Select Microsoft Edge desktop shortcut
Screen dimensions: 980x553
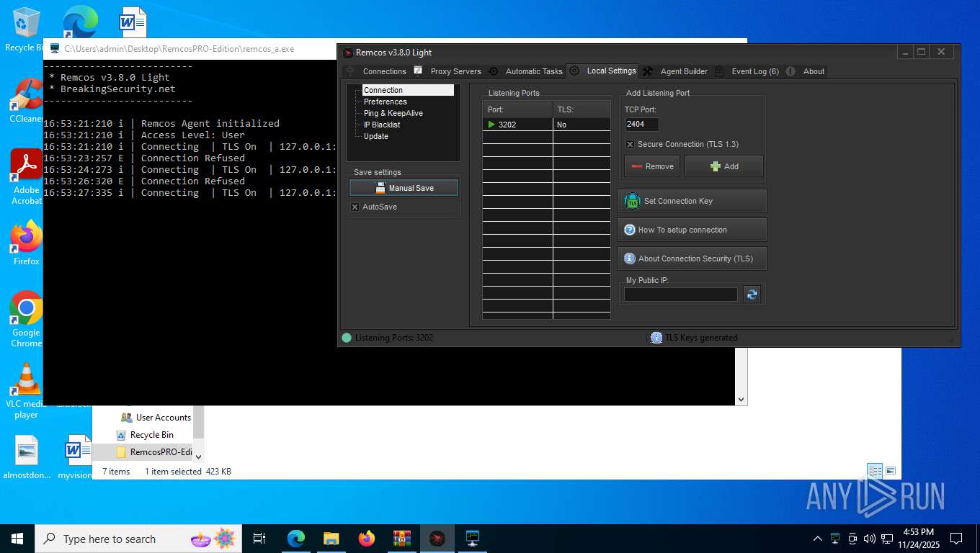point(80,22)
